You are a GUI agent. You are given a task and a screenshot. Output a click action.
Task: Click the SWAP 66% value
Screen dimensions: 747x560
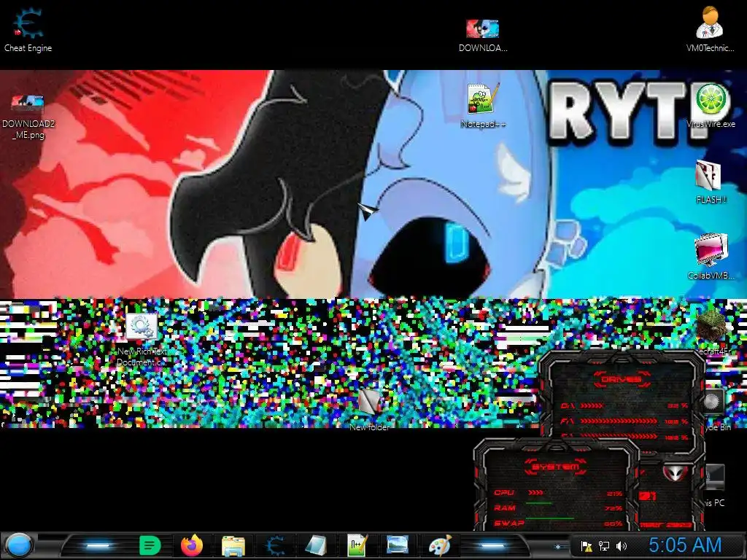pyautogui.click(x=613, y=524)
